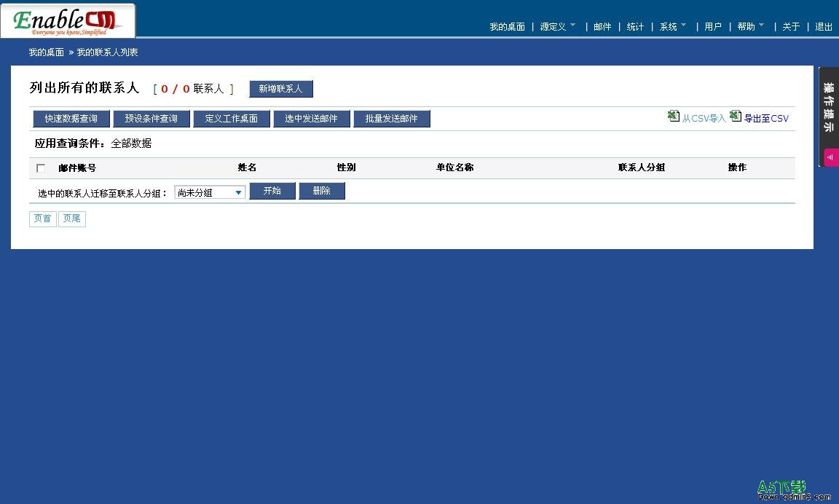The image size is (839, 504).
Task: Open the 统计 menu item
Action: [635, 26]
